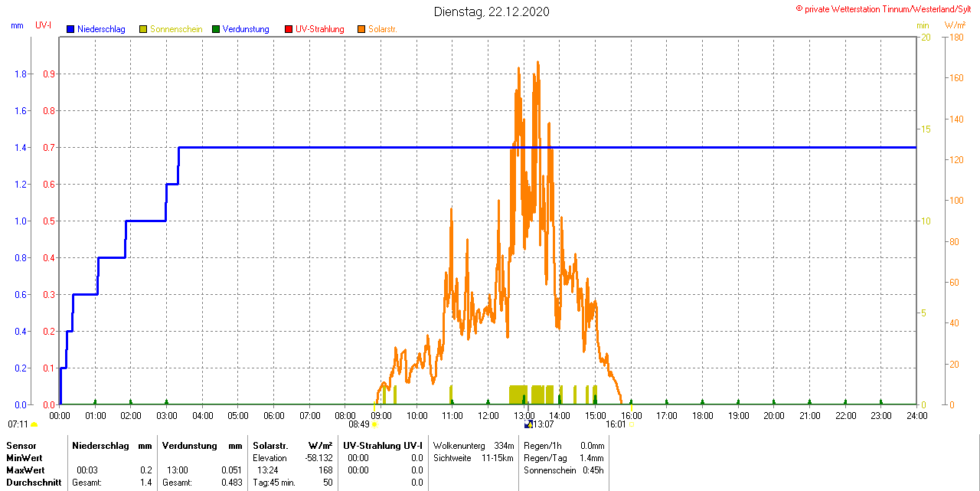Click the "MaxWert" row header
The height and width of the screenshot is (491, 980).
pyautogui.click(x=25, y=470)
